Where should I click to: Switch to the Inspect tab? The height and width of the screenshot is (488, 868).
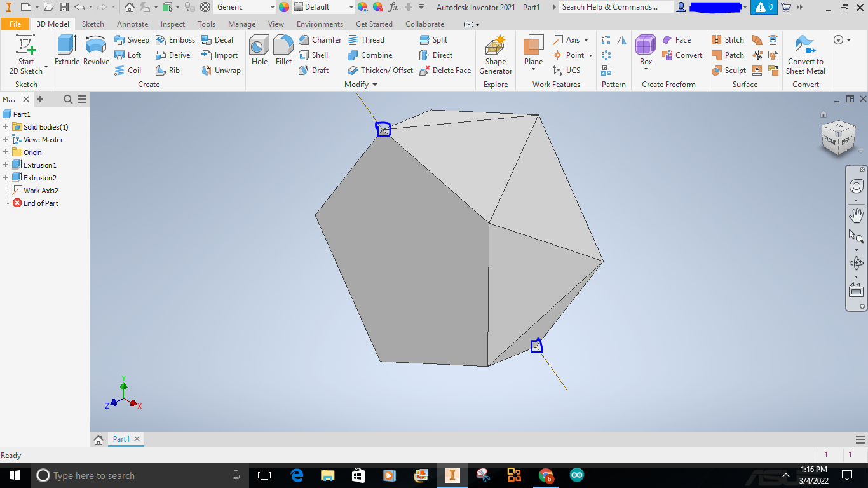[173, 24]
